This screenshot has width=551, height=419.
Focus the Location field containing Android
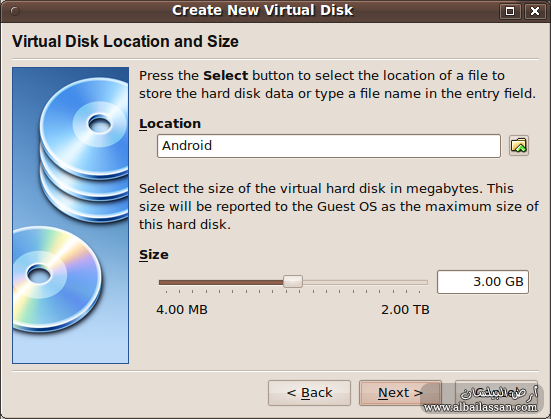329,146
